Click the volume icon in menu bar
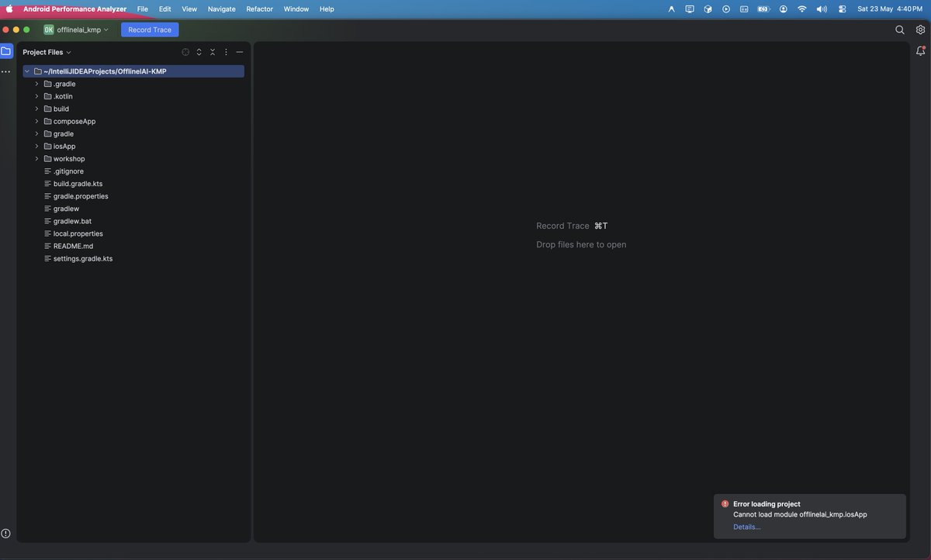The width and height of the screenshot is (931, 560). coord(822,9)
